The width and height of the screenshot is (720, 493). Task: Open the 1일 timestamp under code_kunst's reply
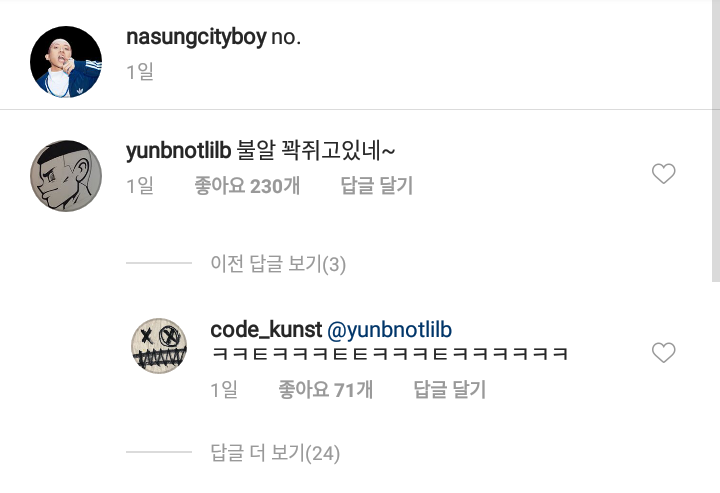point(224,390)
